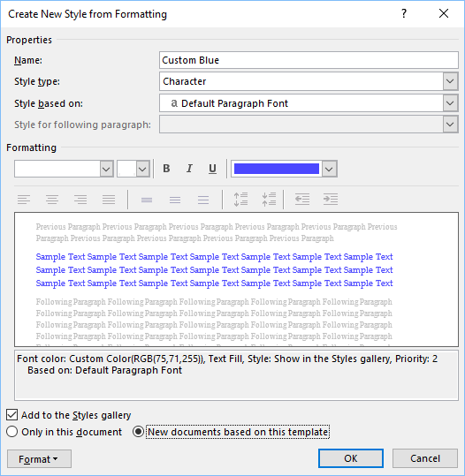
Task: Open Style for following paragraph dropdown
Action: click(x=450, y=125)
